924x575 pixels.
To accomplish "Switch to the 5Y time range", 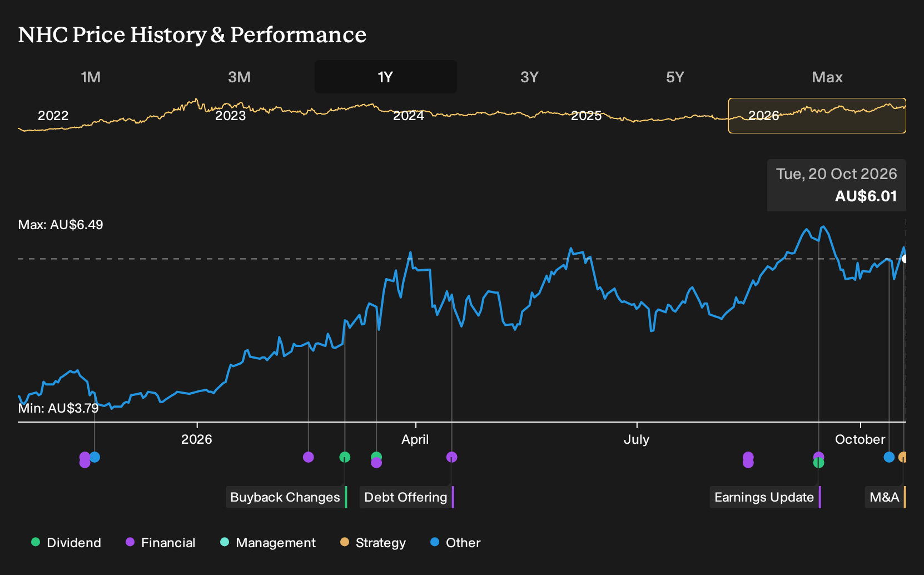I will pyautogui.click(x=675, y=77).
